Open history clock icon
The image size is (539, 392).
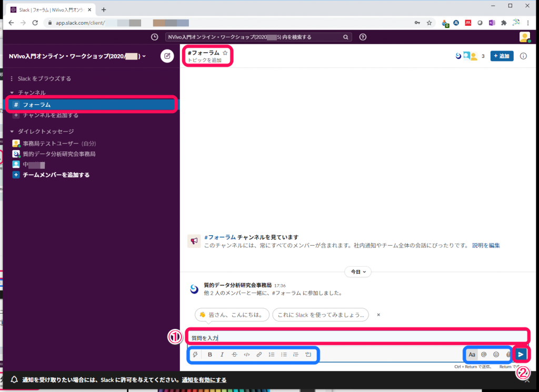click(155, 37)
